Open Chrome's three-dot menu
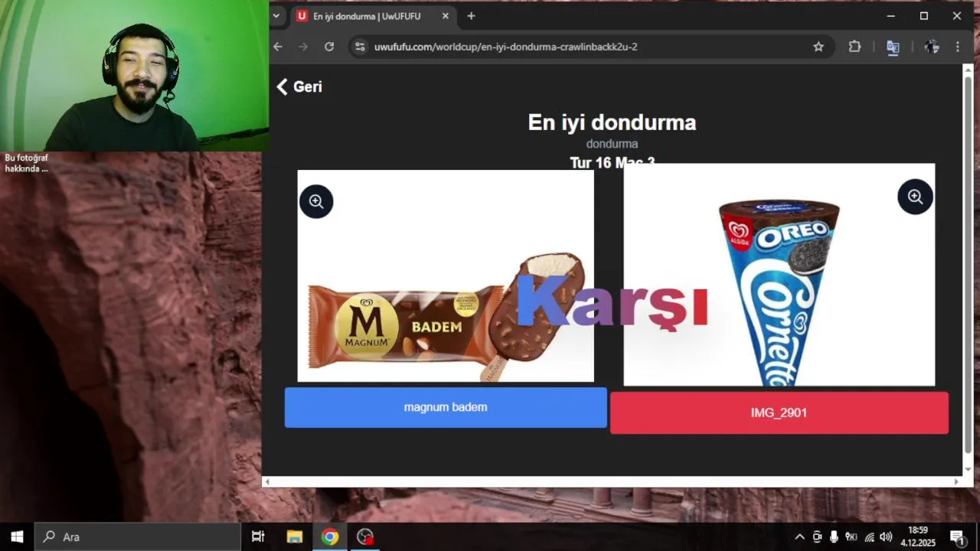 click(958, 47)
